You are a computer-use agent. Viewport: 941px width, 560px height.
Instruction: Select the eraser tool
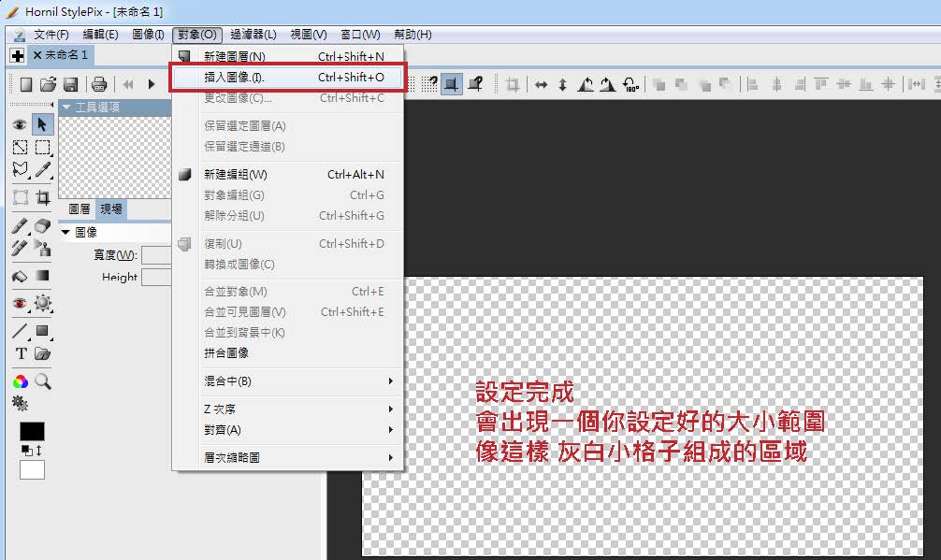(43, 225)
